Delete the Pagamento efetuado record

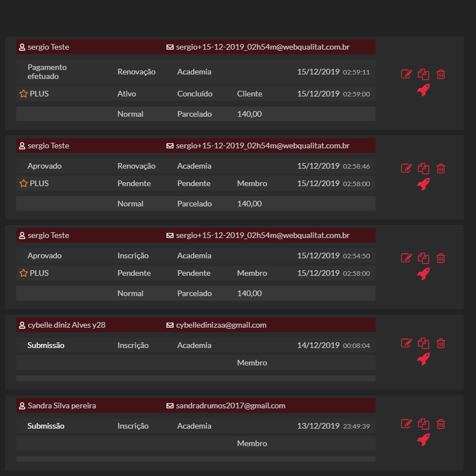[441, 74]
